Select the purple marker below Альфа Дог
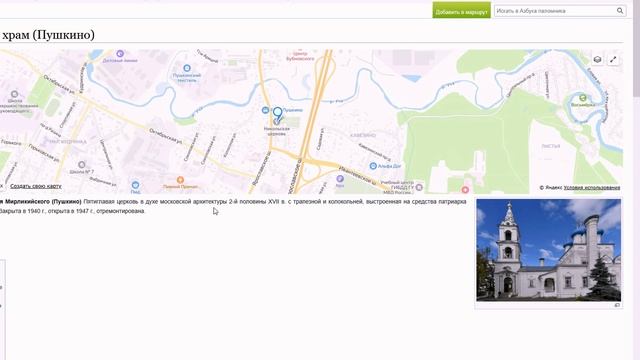Image resolution: width=640 pixels, height=360 pixels. click(x=340, y=179)
